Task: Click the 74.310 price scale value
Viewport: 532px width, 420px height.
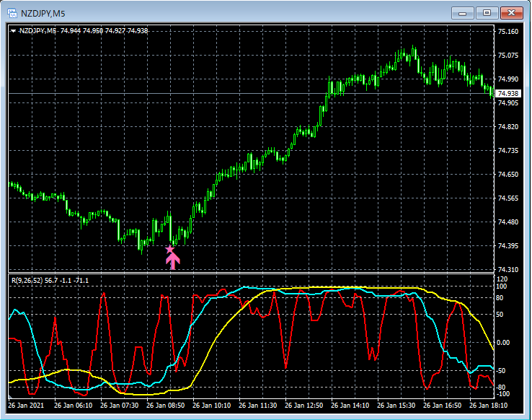Action: [508, 270]
